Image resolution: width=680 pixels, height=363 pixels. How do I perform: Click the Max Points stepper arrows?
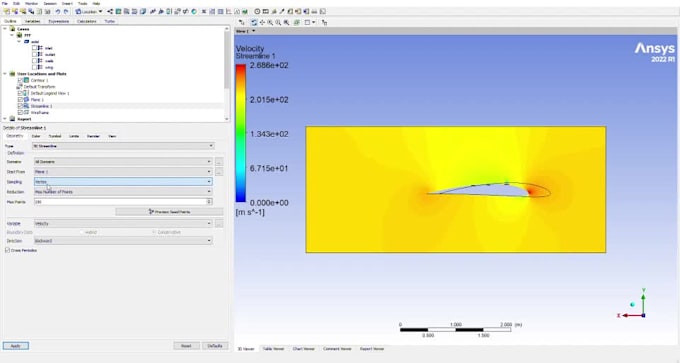point(209,202)
